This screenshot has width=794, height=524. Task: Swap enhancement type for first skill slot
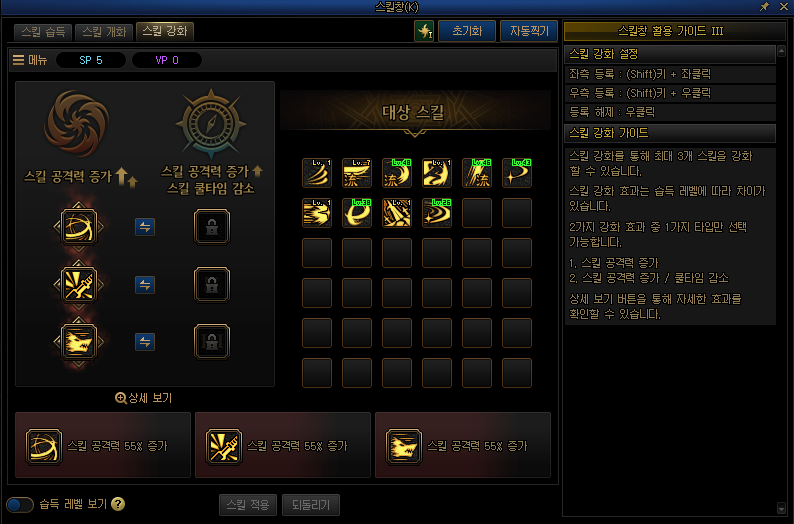click(145, 227)
